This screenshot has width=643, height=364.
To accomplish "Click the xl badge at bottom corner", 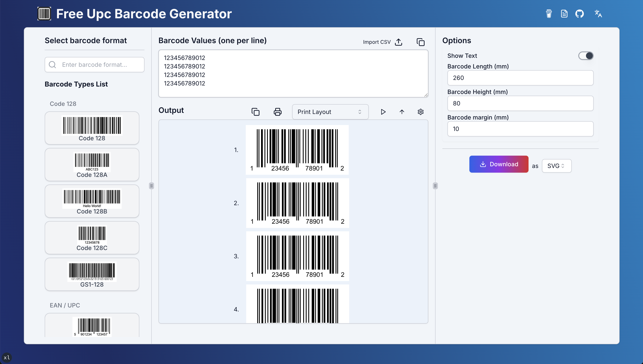I will [x=7, y=357].
